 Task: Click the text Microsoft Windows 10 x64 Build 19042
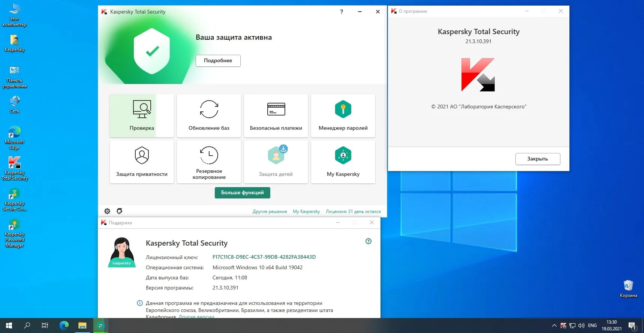[258, 267]
